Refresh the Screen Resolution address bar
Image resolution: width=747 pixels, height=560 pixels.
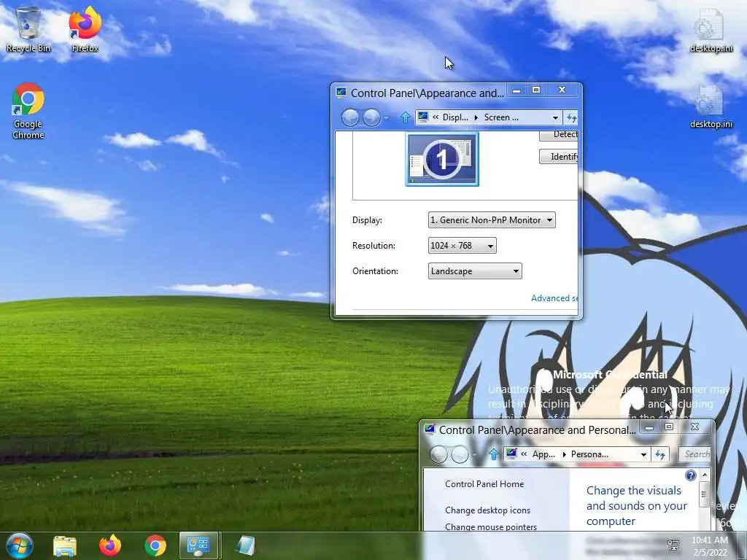click(571, 117)
